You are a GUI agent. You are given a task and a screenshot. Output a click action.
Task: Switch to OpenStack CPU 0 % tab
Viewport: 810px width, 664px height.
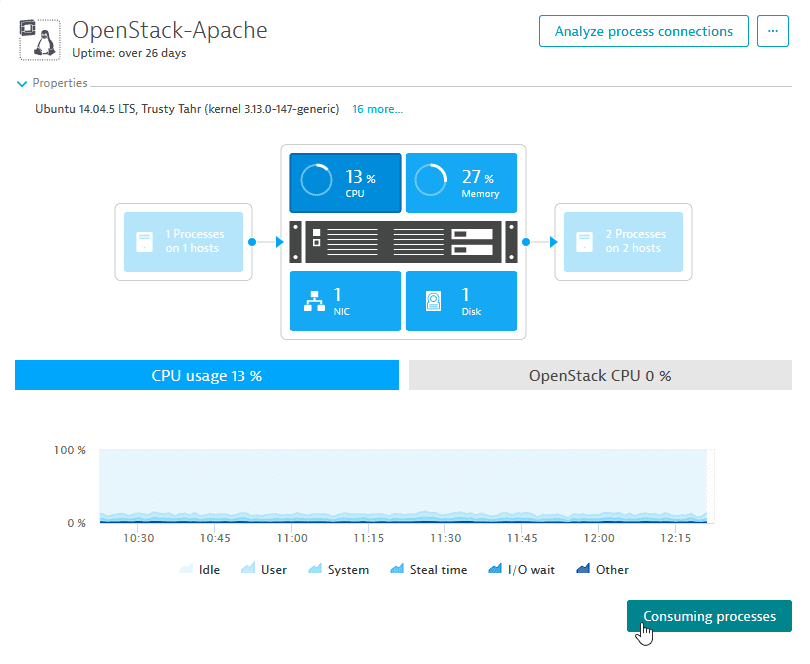(600, 375)
